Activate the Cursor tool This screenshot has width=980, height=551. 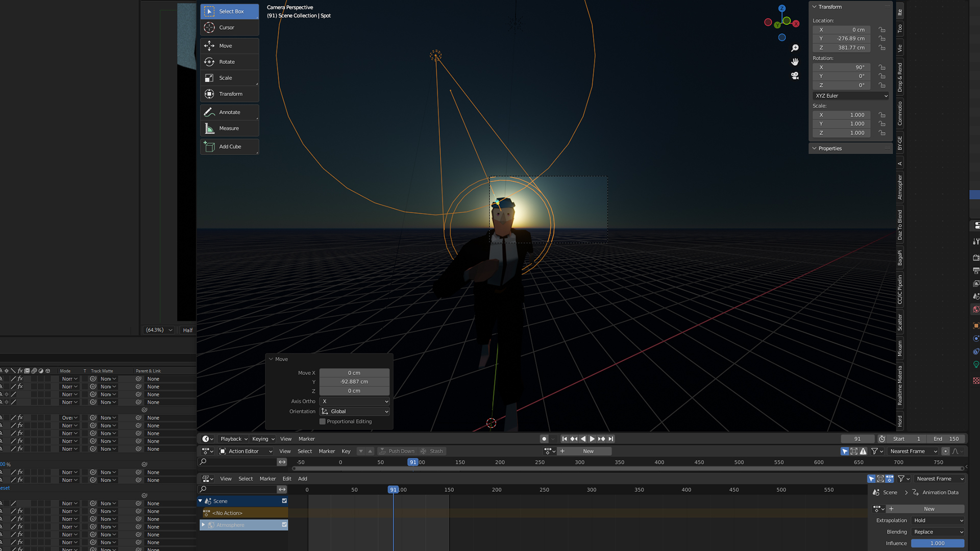click(230, 28)
